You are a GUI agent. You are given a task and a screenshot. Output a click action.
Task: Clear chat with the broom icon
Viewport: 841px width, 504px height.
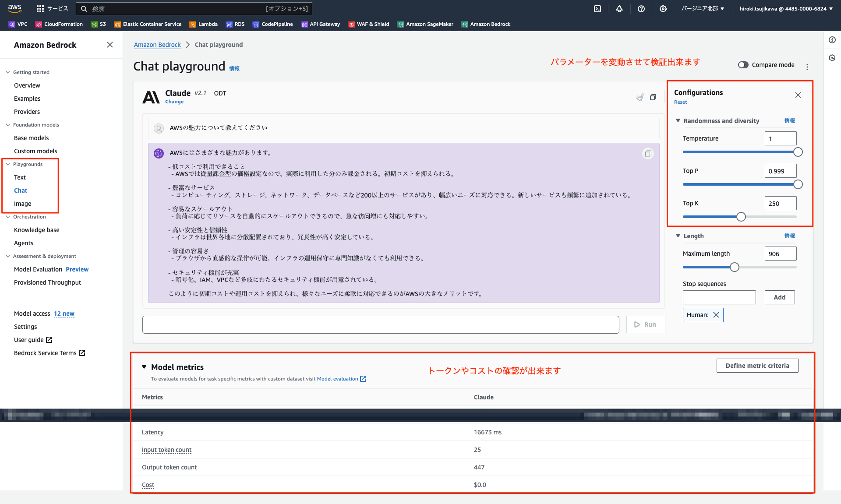[640, 97]
